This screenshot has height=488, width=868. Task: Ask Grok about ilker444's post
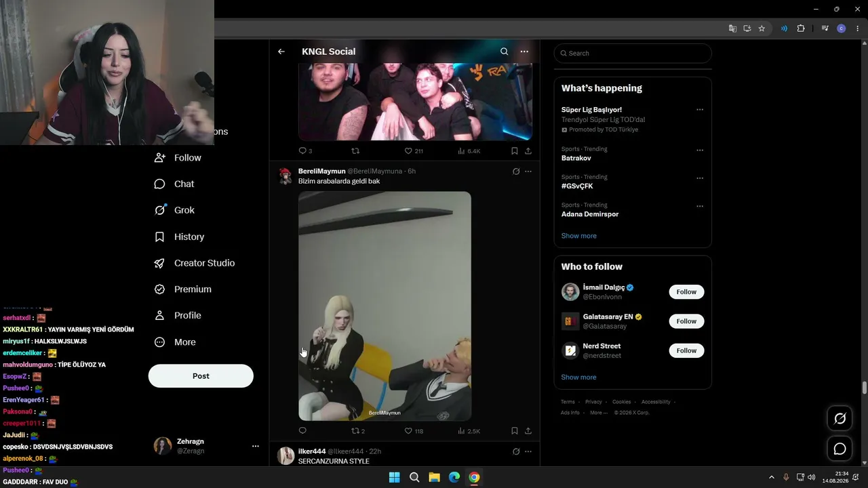click(x=516, y=451)
